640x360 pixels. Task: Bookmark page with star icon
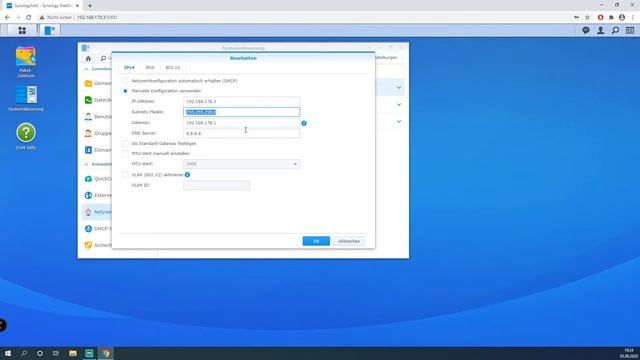click(x=587, y=17)
